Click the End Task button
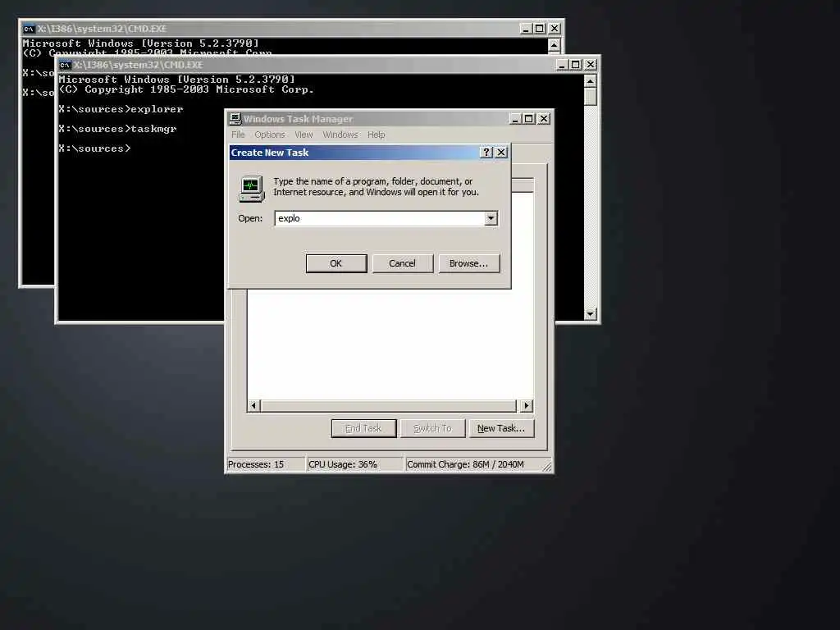This screenshot has width=840, height=630. point(363,428)
